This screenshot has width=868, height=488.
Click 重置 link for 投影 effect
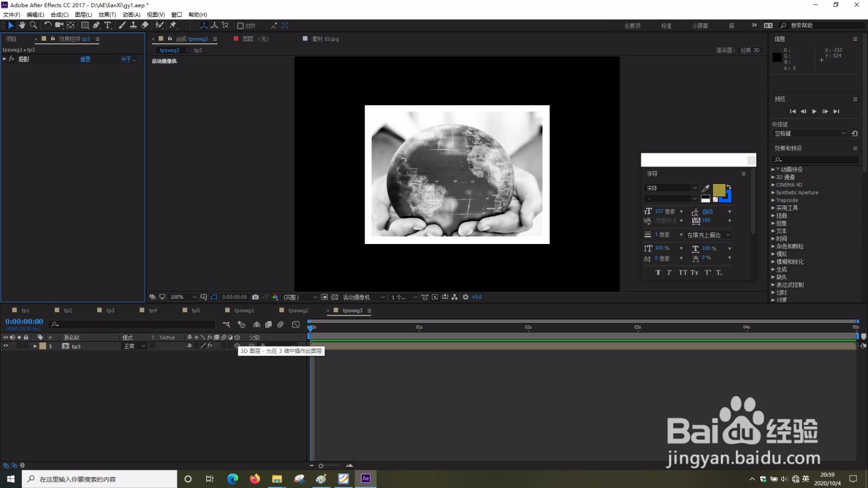point(85,59)
